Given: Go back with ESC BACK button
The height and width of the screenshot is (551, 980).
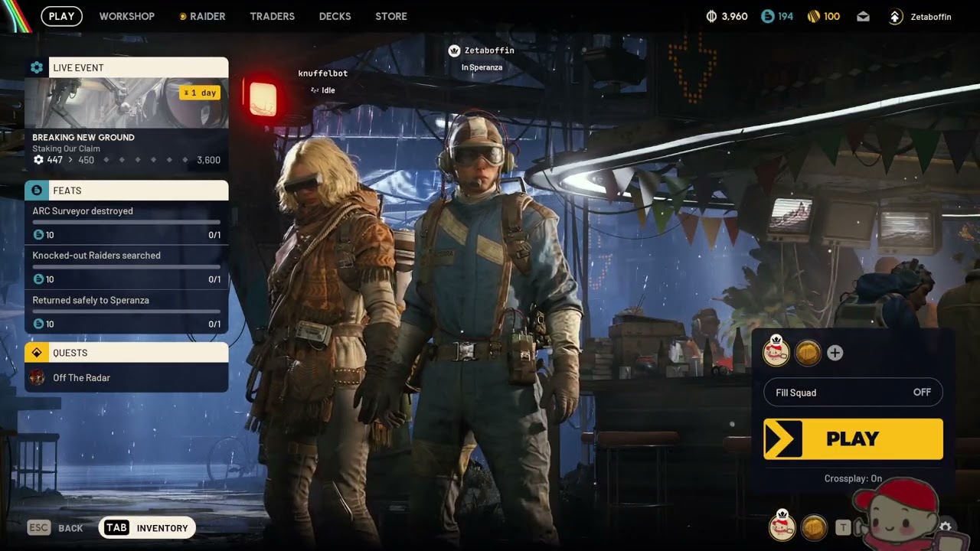Looking at the screenshot, I should 55,528.
